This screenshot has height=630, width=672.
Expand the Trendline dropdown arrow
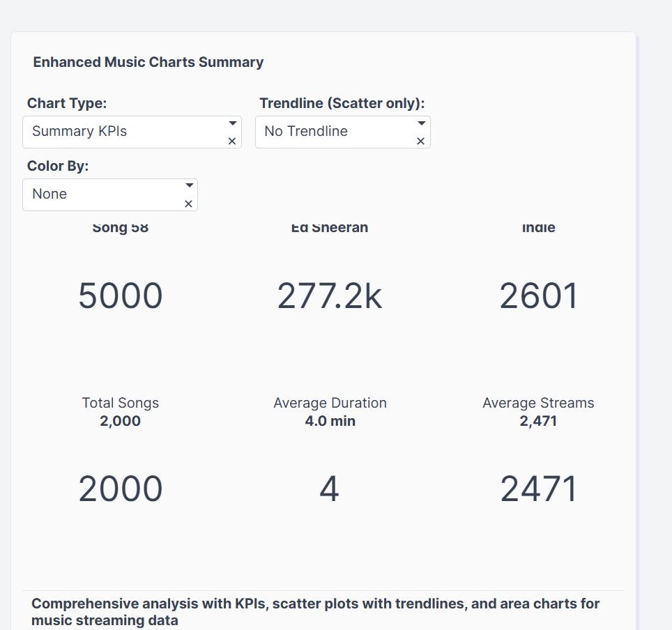coord(421,123)
